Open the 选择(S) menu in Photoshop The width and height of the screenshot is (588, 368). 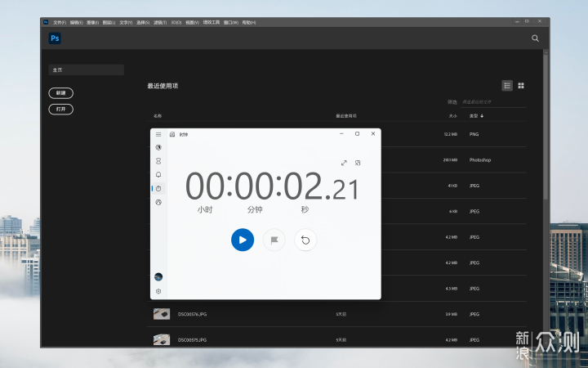pyautogui.click(x=143, y=23)
